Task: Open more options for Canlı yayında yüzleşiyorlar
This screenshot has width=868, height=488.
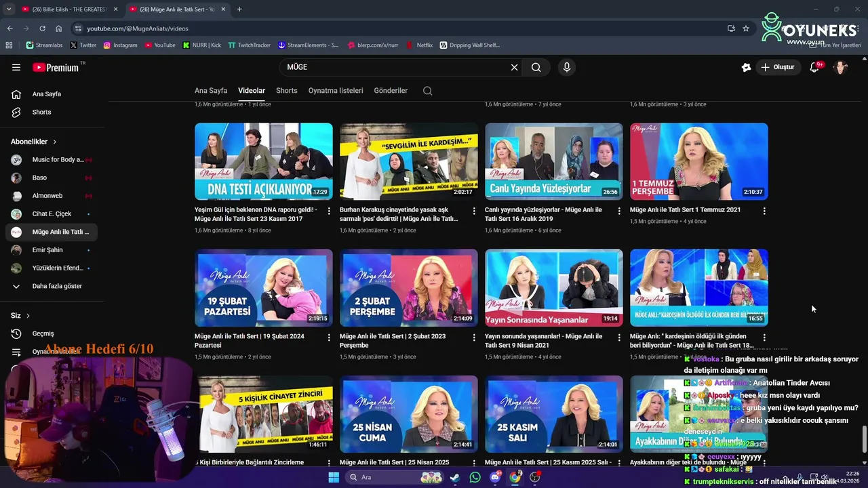Action: click(x=619, y=211)
